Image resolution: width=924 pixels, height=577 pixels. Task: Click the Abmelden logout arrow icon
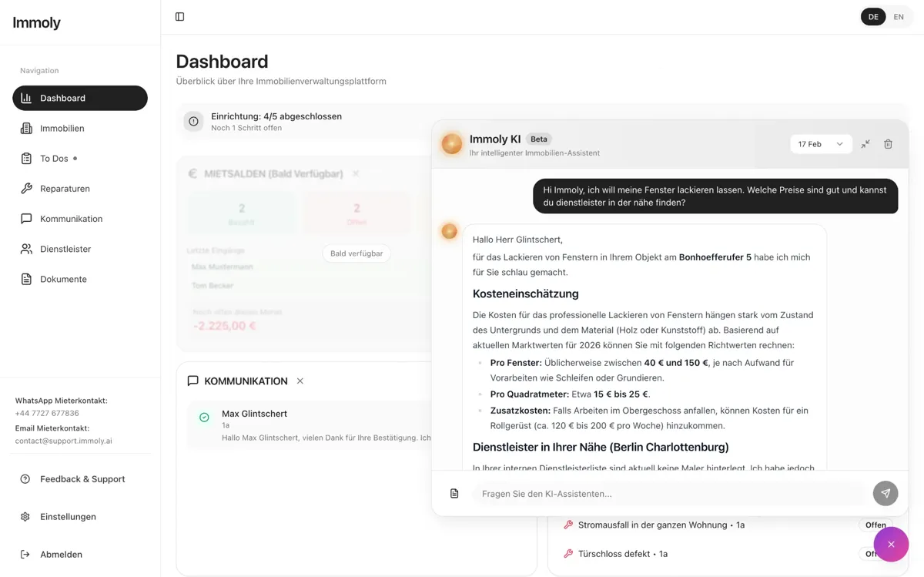point(25,555)
